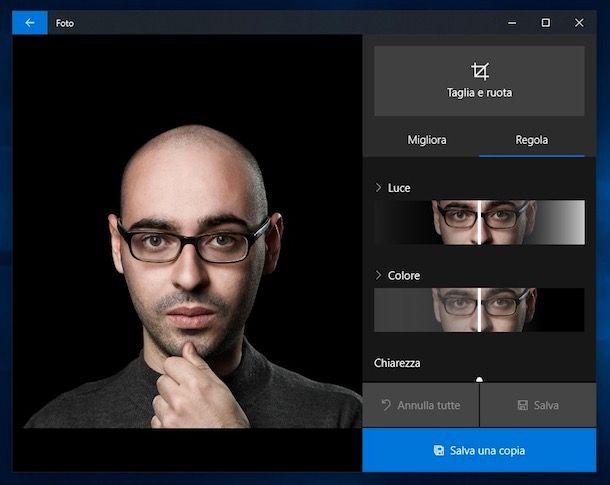Click the back arrow in title bar
The image size is (610, 485).
pos(29,22)
